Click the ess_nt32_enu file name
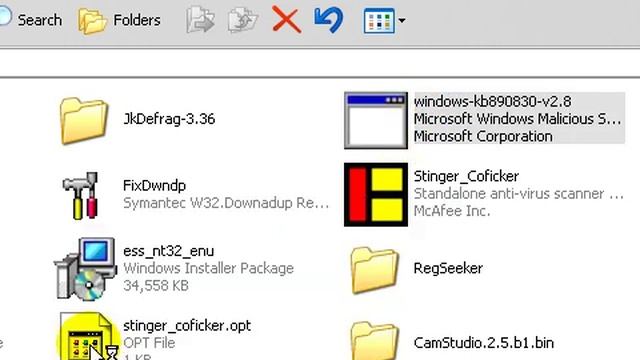Screen dimensions: 640x360 click(168, 251)
